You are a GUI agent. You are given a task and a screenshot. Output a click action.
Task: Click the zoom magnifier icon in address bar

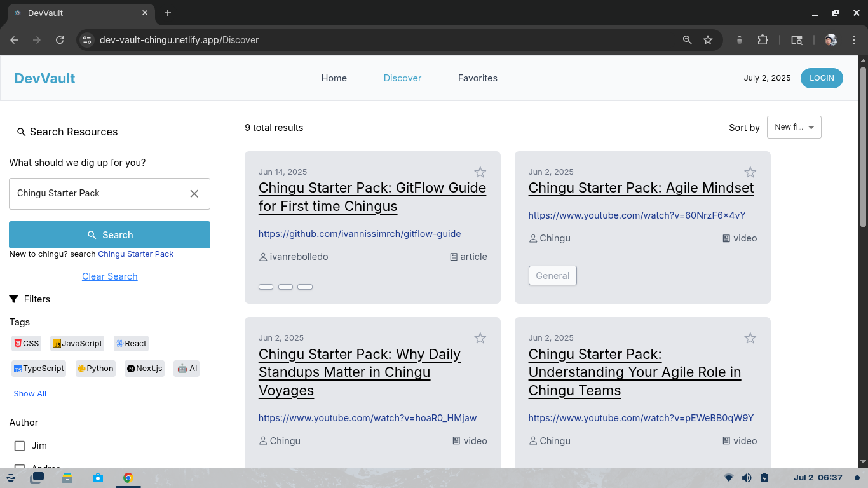[687, 40]
